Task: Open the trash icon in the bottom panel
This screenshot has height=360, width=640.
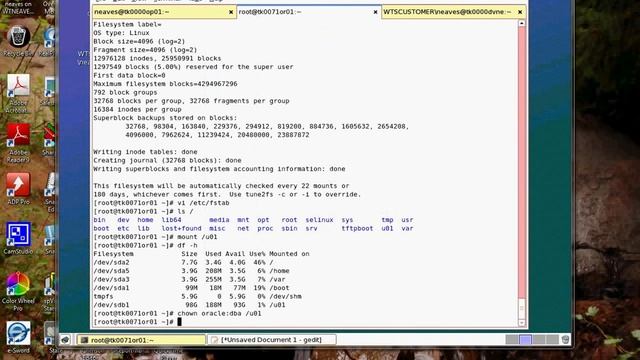Action: click(x=565, y=340)
